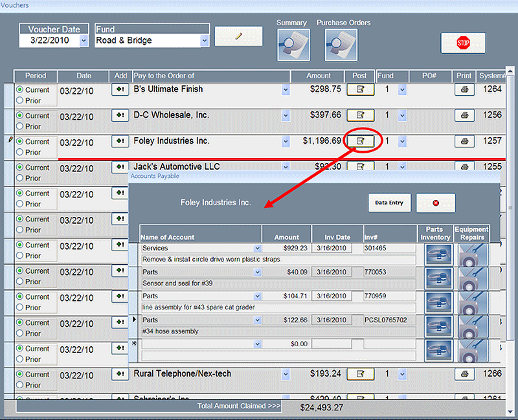
Task: Click the Pay to the Order of column header
Action: tap(212, 76)
